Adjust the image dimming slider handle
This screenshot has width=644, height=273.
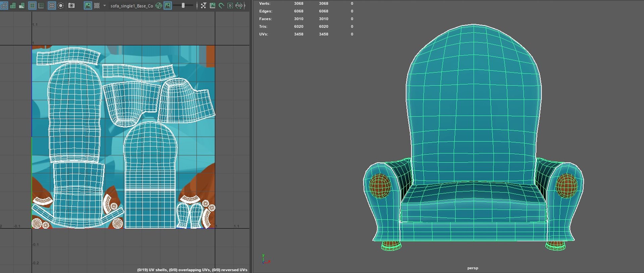tap(183, 6)
